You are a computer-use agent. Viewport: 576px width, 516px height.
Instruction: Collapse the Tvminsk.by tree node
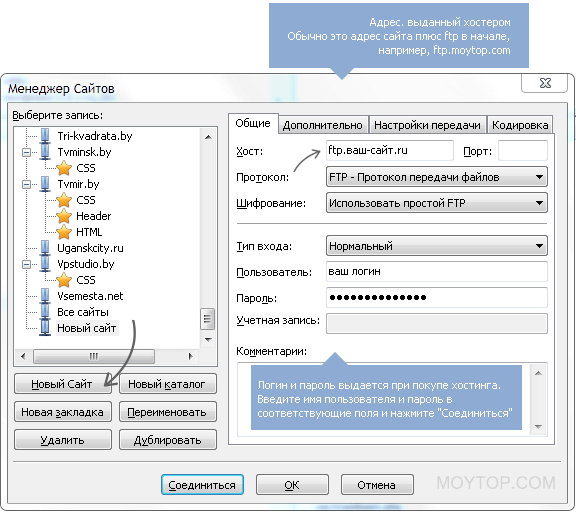click(x=26, y=152)
